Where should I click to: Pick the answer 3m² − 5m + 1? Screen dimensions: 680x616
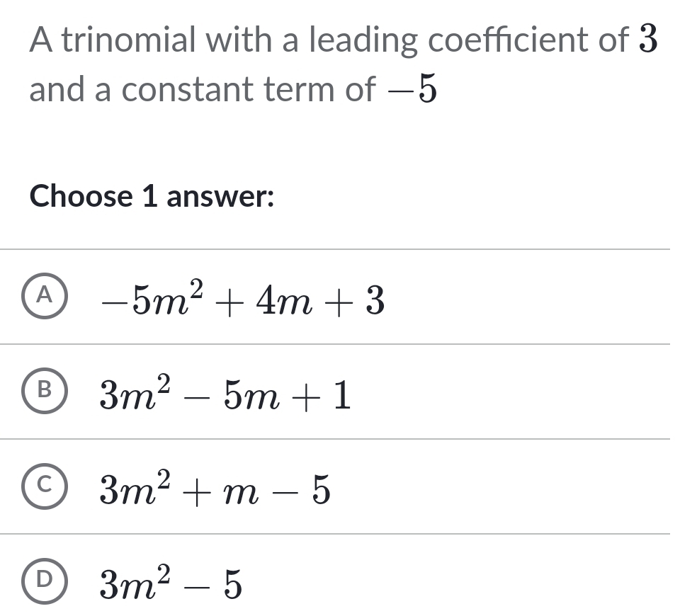pyautogui.click(x=225, y=396)
